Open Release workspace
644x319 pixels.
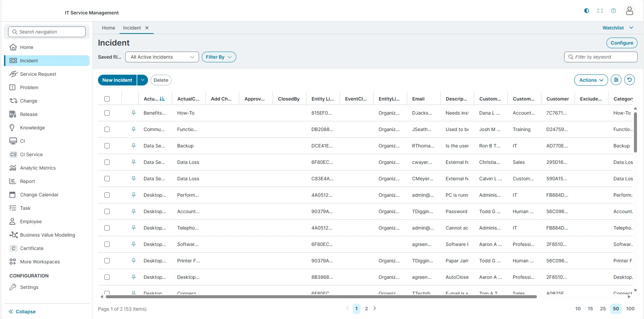click(47, 114)
